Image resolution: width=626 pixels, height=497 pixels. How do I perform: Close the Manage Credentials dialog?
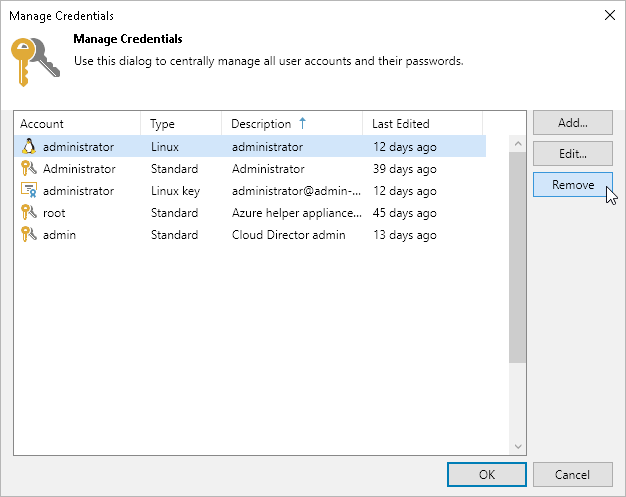click(x=610, y=15)
